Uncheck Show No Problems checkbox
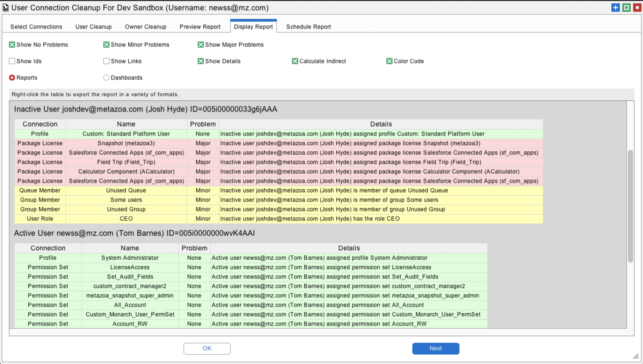 pyautogui.click(x=12, y=45)
